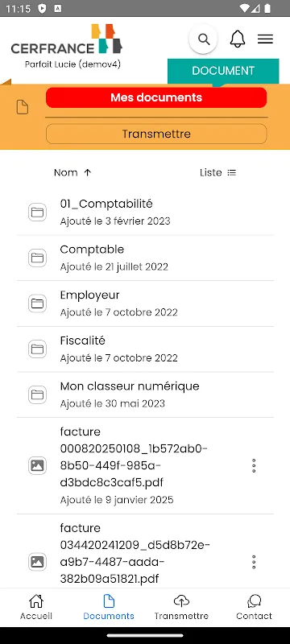Viewport: 290px width, 644px height.
Task: Open the hamburger menu
Action: tap(265, 39)
